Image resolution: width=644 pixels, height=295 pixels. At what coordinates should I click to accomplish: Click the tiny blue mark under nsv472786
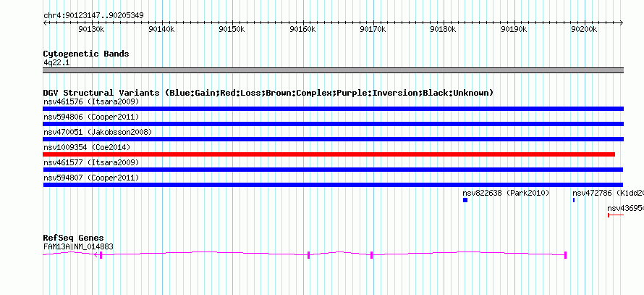pos(574,200)
